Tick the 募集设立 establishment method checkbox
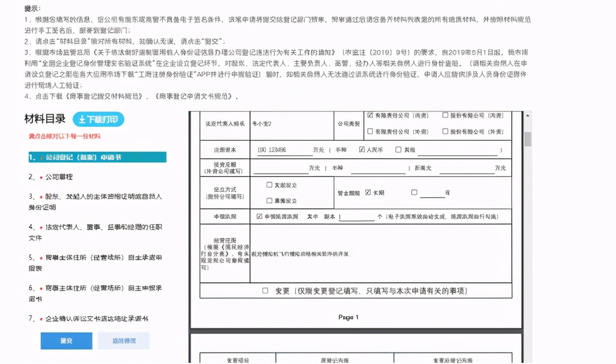The image size is (616, 364). [270, 201]
